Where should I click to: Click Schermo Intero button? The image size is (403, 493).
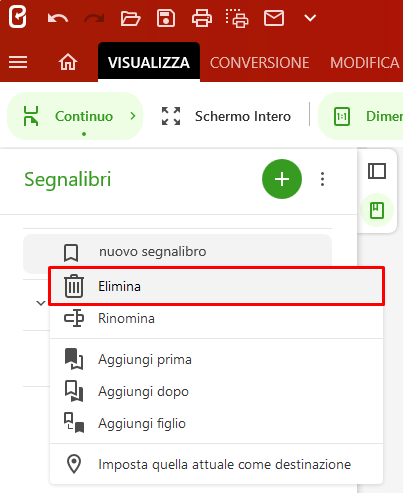coord(226,116)
